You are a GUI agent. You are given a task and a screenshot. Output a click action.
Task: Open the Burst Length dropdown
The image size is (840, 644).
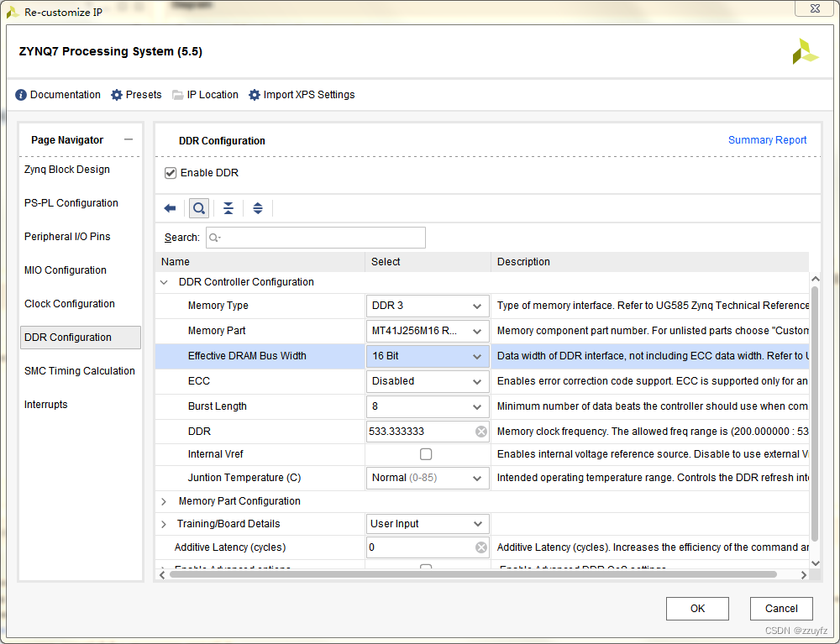point(428,406)
